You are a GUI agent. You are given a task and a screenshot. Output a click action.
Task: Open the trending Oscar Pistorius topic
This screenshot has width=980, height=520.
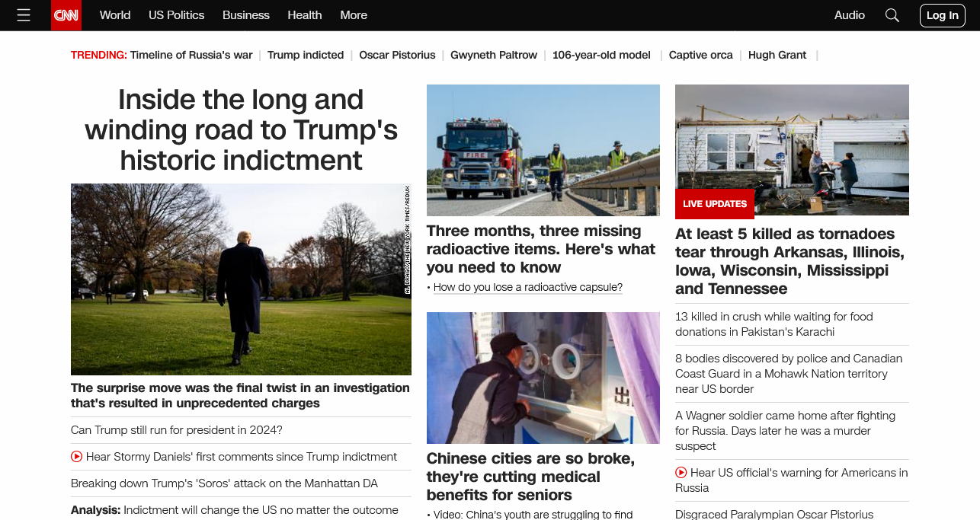pos(397,55)
